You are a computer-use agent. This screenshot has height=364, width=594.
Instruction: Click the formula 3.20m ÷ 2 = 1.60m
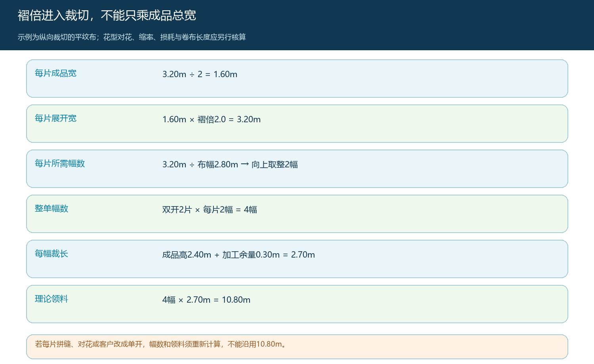point(200,74)
